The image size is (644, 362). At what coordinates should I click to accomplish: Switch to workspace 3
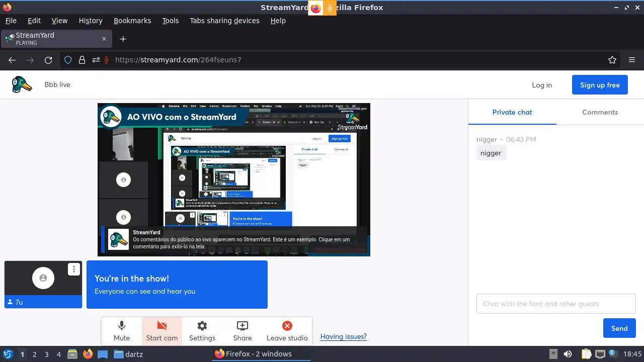46,354
